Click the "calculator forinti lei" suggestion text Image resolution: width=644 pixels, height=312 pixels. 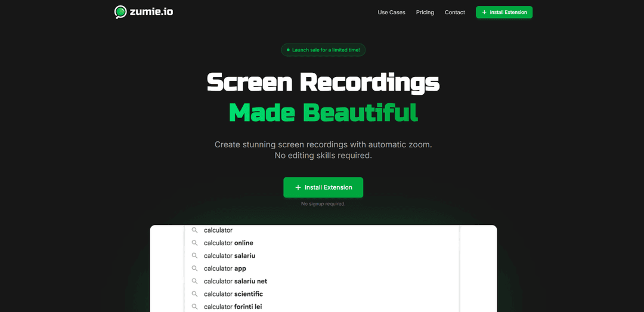pos(233,307)
